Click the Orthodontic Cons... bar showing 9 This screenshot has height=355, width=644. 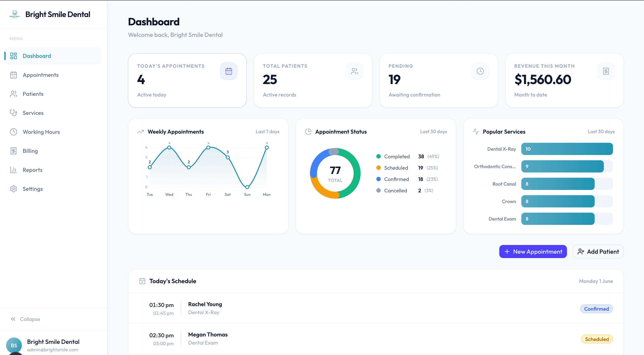(x=563, y=166)
